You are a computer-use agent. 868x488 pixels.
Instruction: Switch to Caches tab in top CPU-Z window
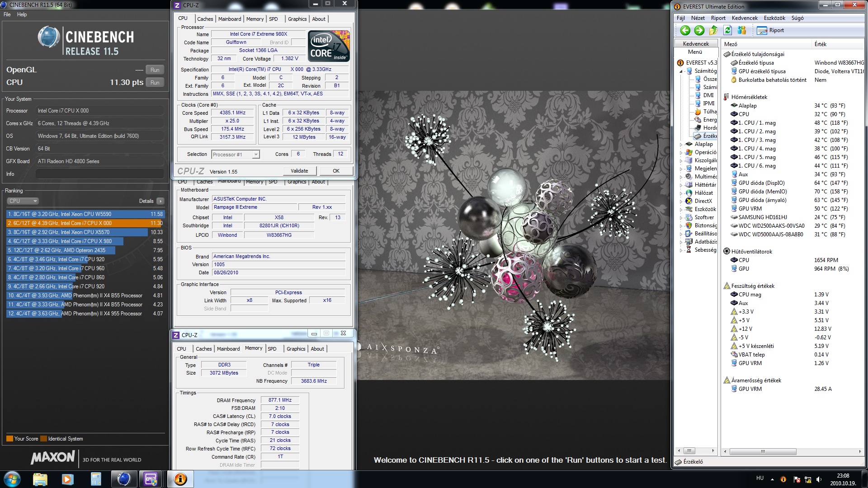click(x=205, y=19)
